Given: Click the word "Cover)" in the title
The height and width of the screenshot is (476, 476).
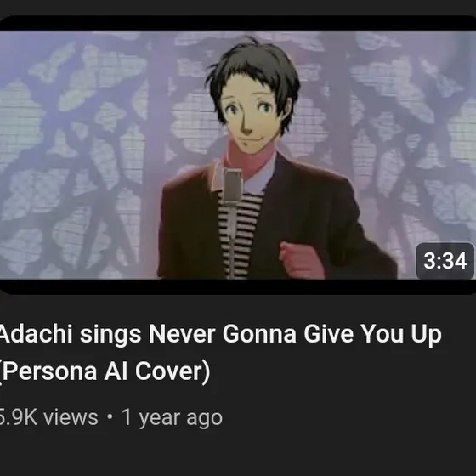Looking at the screenshot, I should coord(173,371).
